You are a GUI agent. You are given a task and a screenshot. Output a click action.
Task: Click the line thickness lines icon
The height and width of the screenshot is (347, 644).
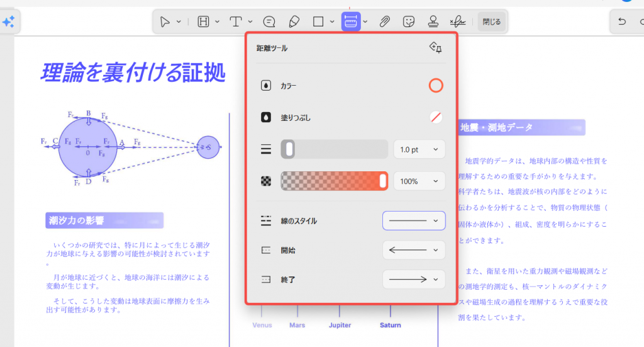point(266,149)
